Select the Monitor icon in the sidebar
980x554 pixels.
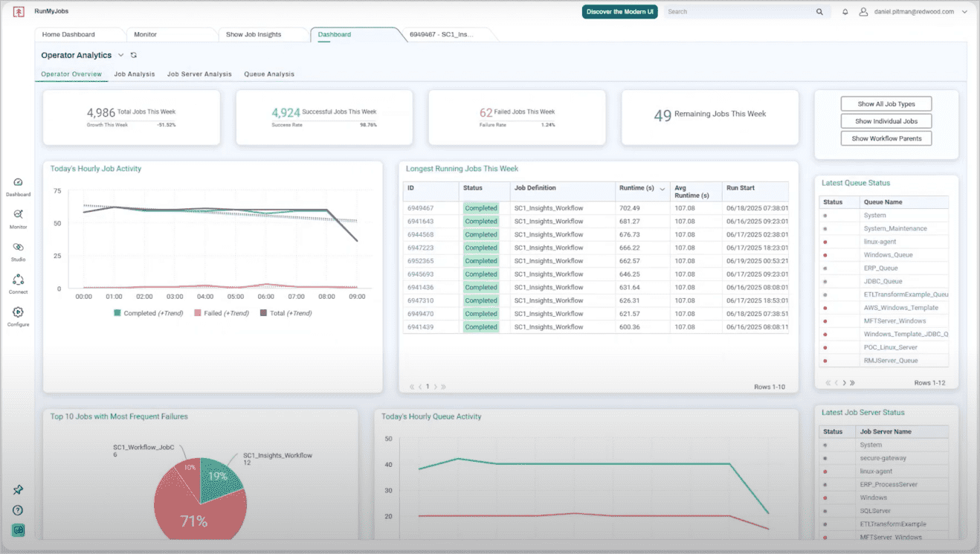(x=18, y=219)
